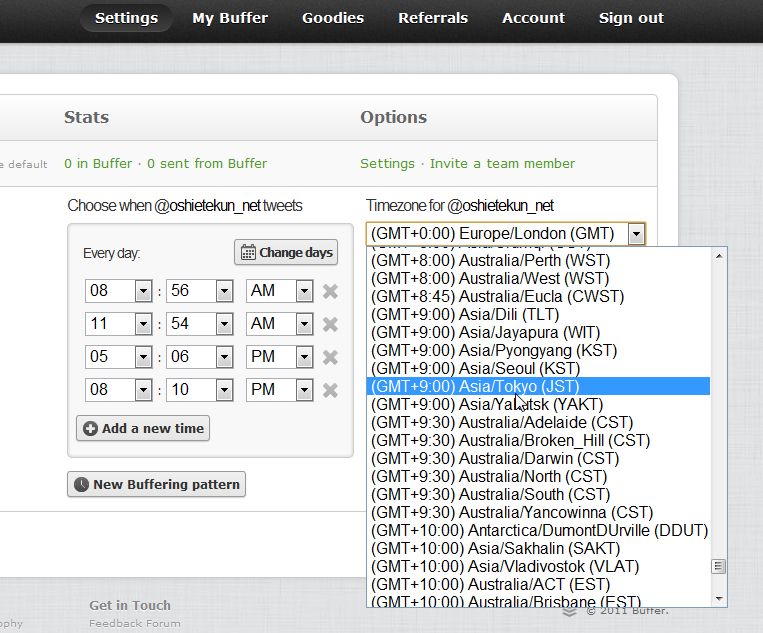Open the Settings link under Options
763x633 pixels.
point(387,163)
